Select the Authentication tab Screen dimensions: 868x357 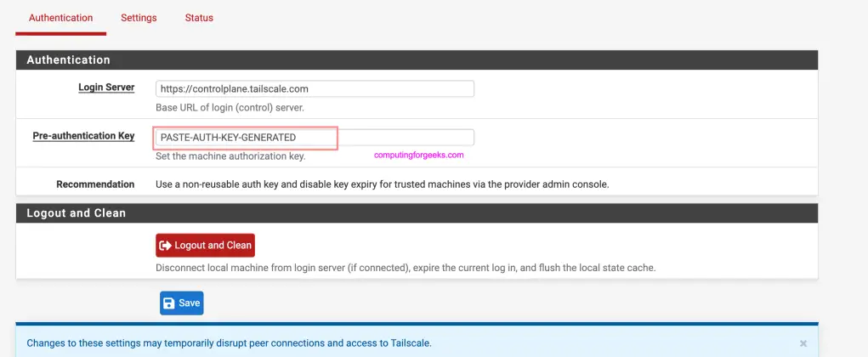[60, 18]
